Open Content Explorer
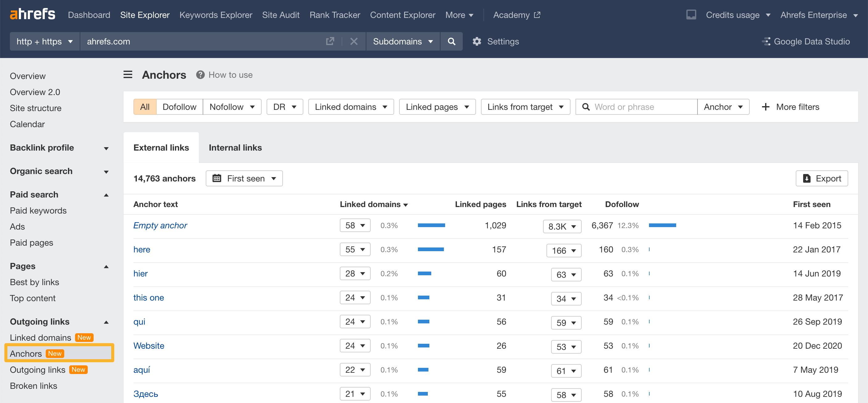The height and width of the screenshot is (403, 868). coord(403,15)
